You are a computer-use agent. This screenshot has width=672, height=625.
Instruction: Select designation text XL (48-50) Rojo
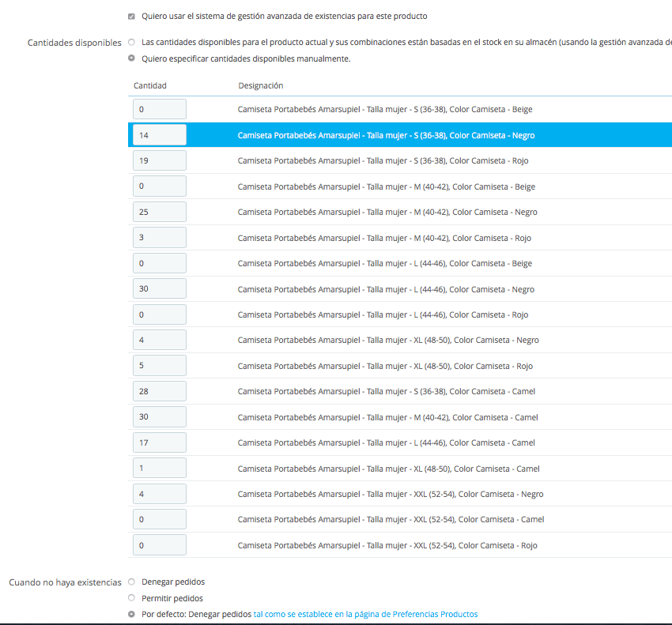pyautogui.click(x=385, y=367)
